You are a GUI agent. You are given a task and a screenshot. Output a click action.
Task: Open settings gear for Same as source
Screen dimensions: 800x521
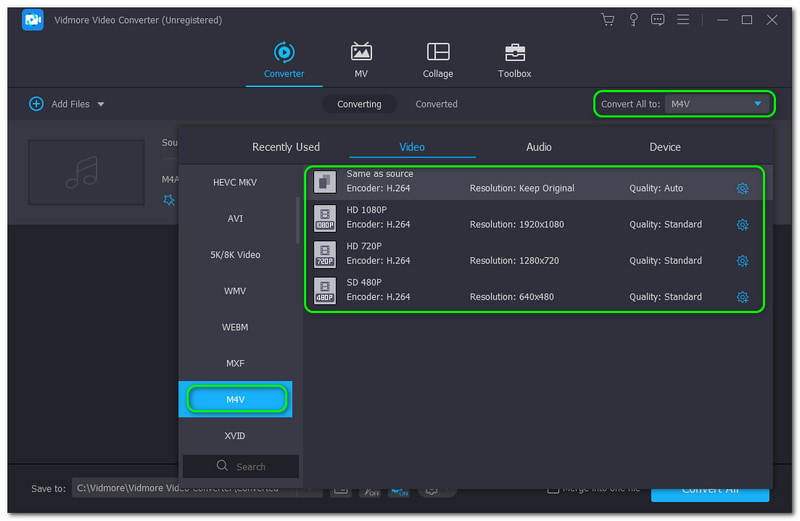742,189
